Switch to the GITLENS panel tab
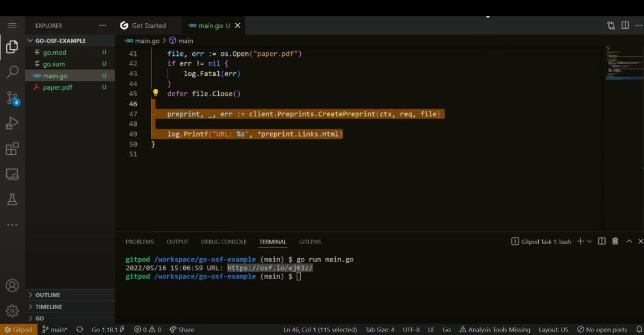 coord(310,242)
